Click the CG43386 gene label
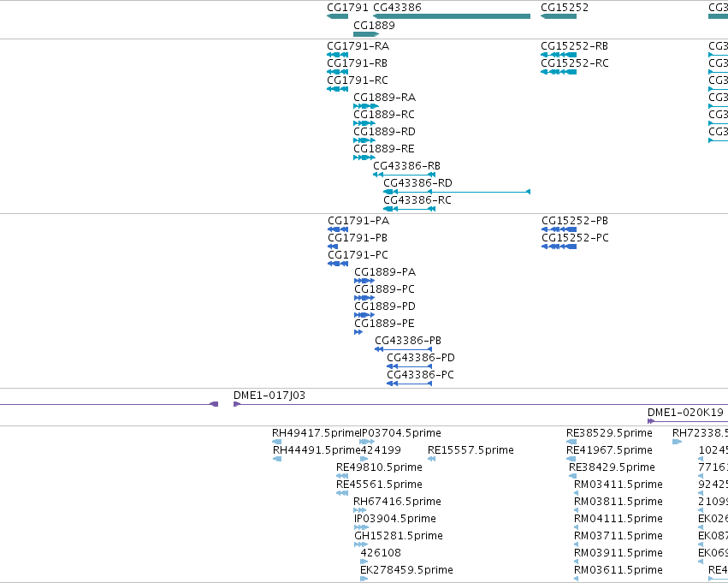Viewport: 728px width, 583px height. (398, 8)
